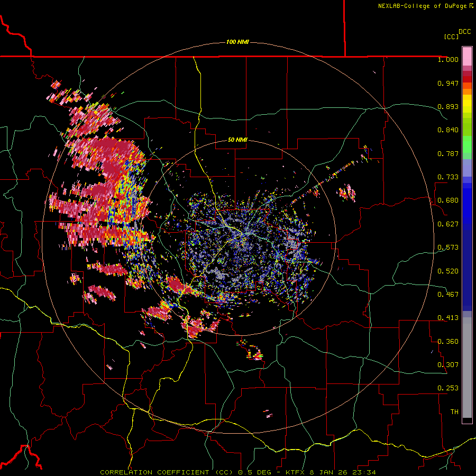
Task: Click the 0.413 scale value
Action: [448, 318]
